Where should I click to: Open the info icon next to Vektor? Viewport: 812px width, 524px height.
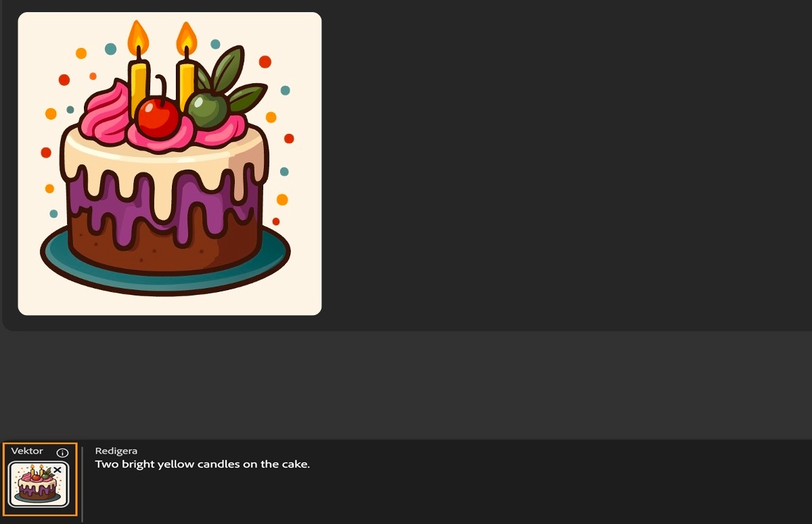click(x=62, y=452)
